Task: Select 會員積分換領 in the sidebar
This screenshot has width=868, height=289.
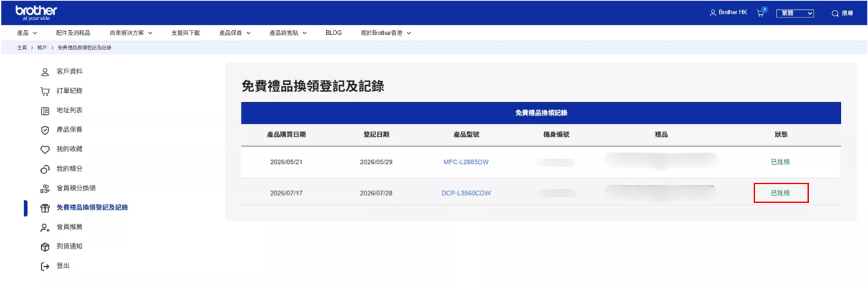Action: click(x=76, y=188)
